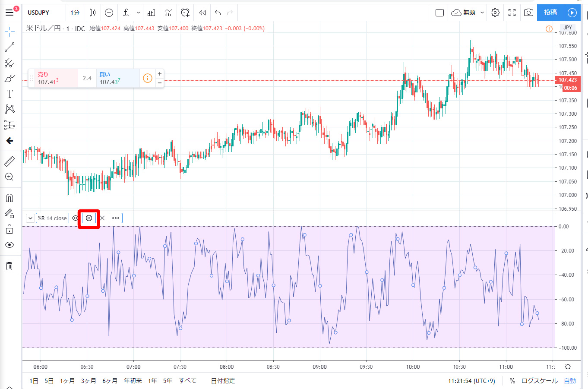
Task: Toggle %R indicator visibility eye
Action: 75,218
